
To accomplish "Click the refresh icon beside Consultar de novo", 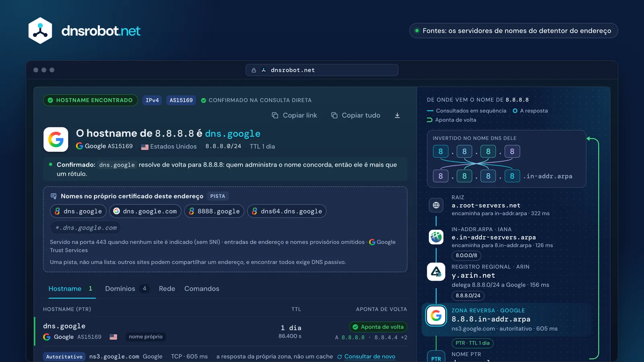I will coord(340,357).
